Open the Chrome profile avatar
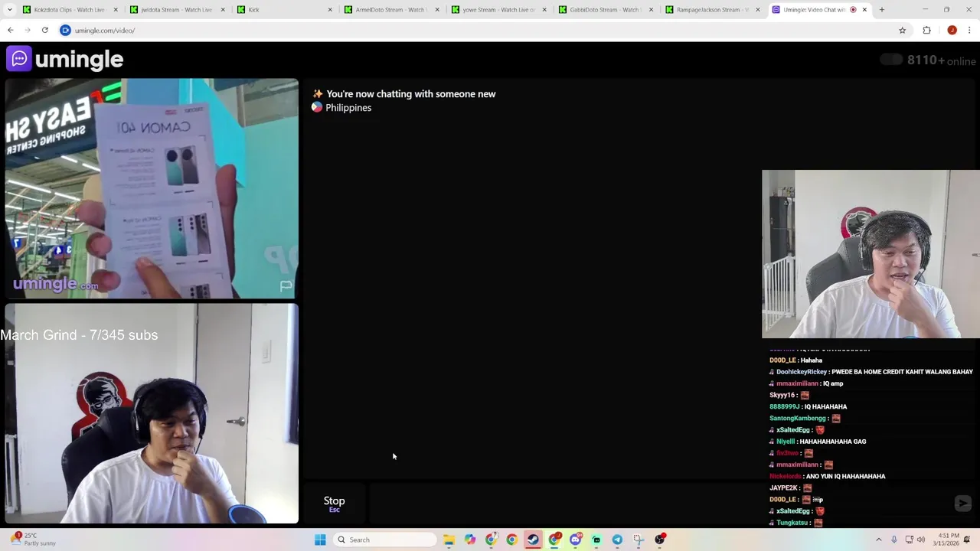 pos(952,31)
